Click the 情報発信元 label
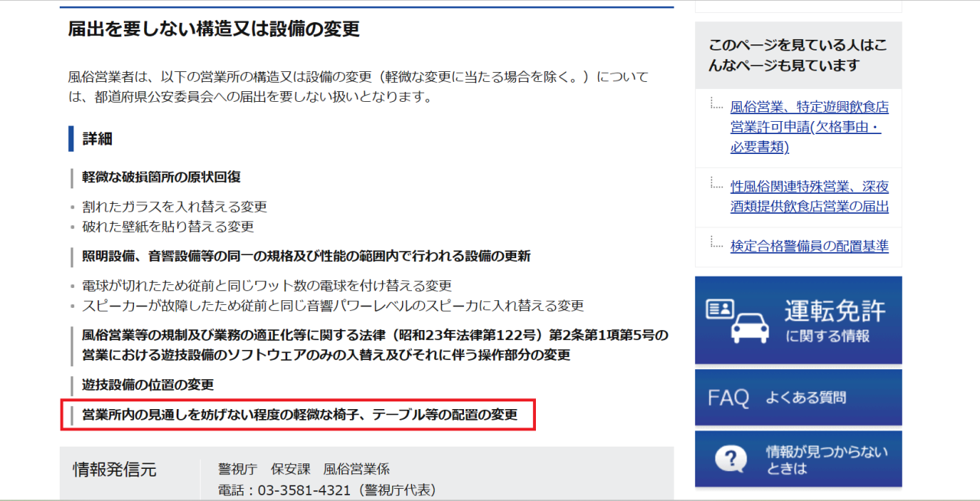 pyautogui.click(x=114, y=470)
